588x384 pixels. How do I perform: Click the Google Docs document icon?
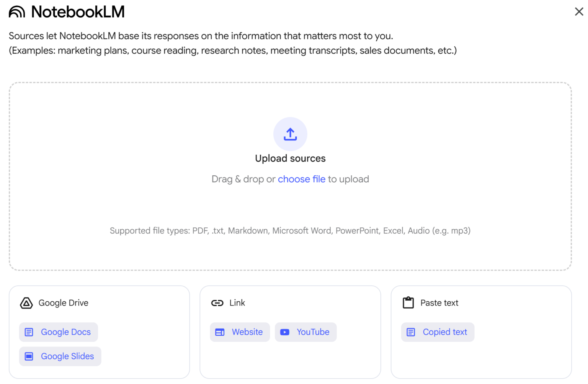click(29, 332)
